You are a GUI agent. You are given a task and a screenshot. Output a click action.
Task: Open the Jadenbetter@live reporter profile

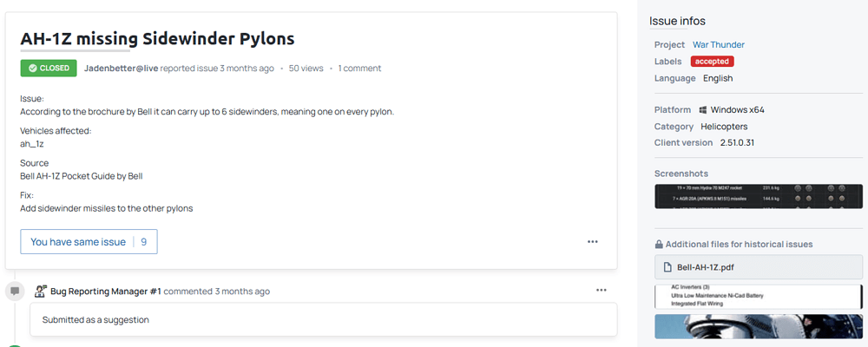[x=120, y=69]
